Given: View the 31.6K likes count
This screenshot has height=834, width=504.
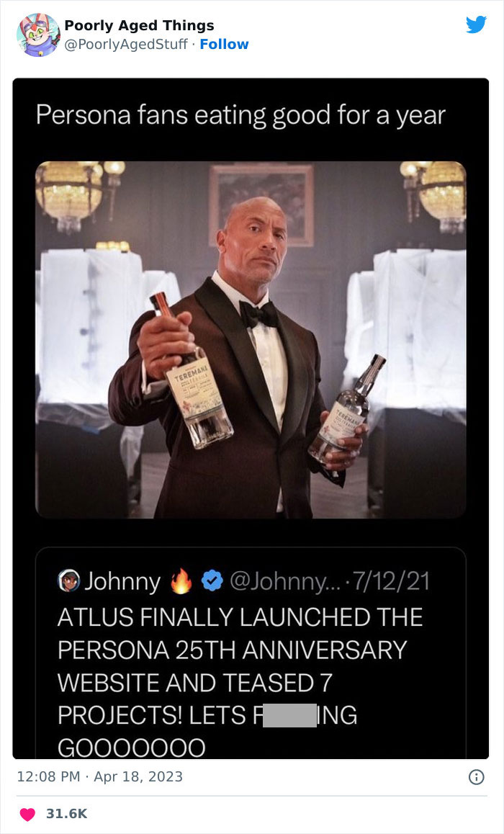Looking at the screenshot, I should [66, 814].
